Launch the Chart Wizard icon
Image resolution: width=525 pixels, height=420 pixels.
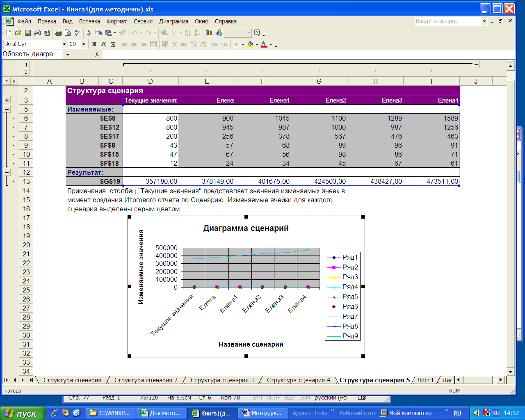[x=209, y=33]
